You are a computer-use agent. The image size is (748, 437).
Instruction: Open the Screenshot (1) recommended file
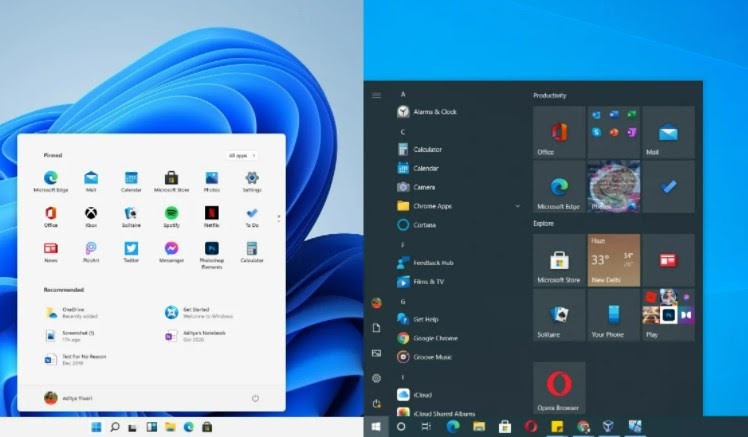70,336
